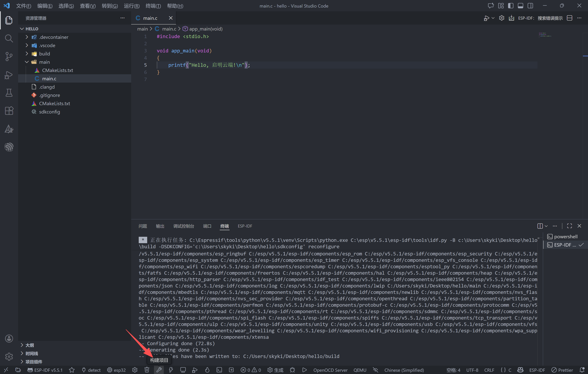Click the flash device lightning icon
This screenshot has width=588, height=374.
(x=171, y=370)
